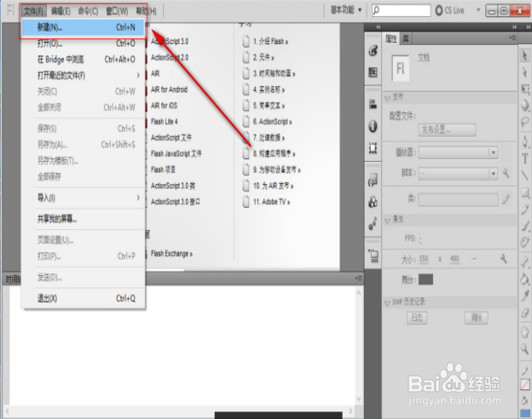This screenshot has width=532, height=419.
Task: Open the Swatches grid panel icon
Action: [373, 72]
